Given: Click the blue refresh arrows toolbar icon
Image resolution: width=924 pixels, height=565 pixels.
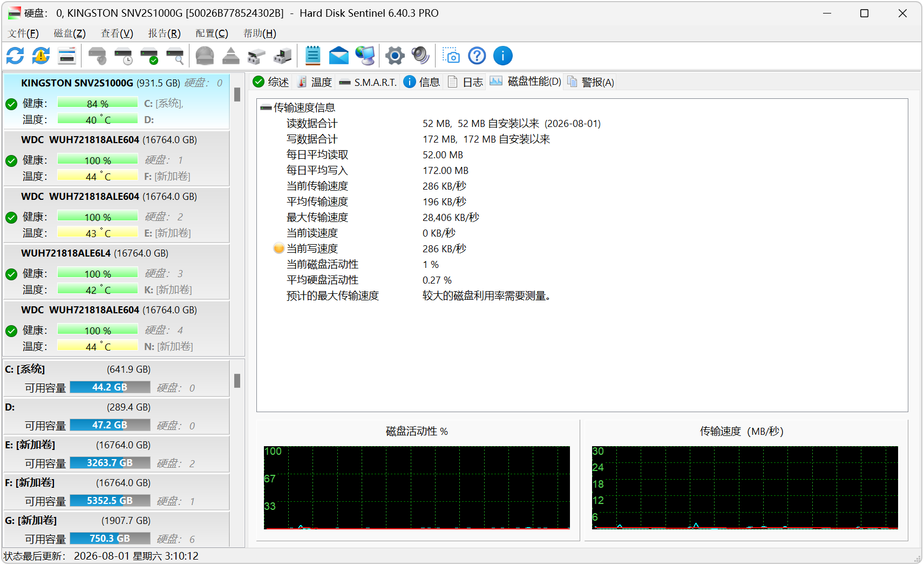Looking at the screenshot, I should click(15, 56).
